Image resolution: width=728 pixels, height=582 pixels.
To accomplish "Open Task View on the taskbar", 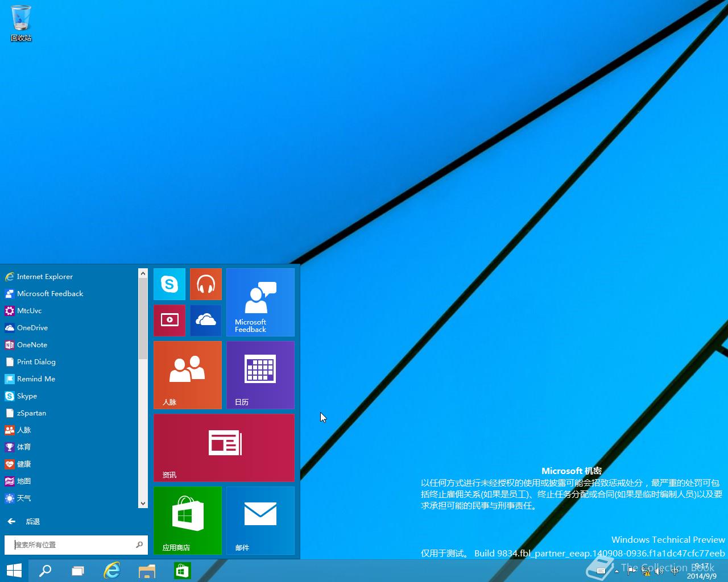I will 78,571.
